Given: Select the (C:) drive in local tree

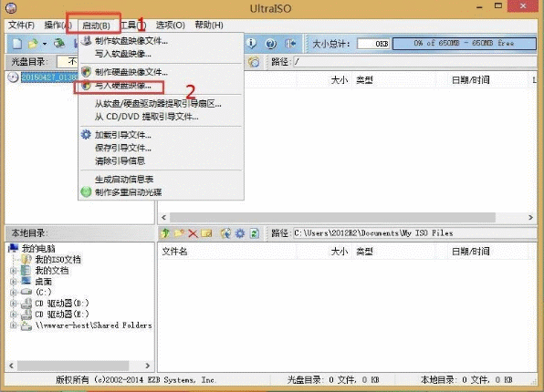Looking at the screenshot, I should pyautogui.click(x=44, y=293).
